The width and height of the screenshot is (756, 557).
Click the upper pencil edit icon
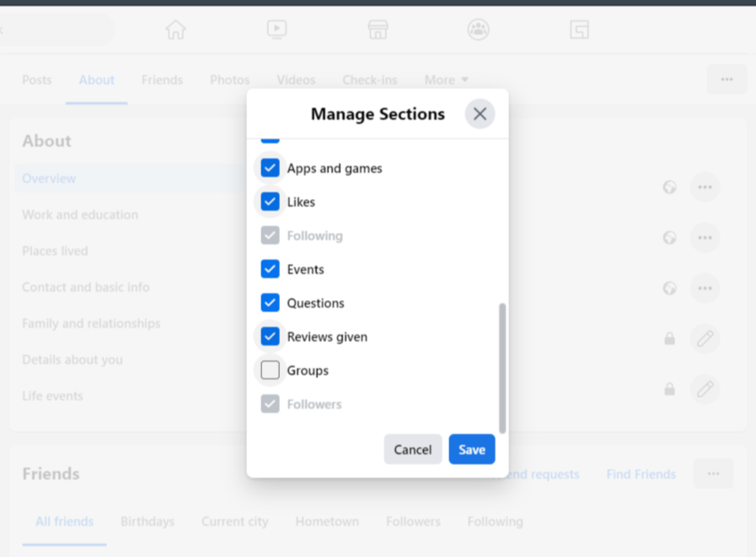(705, 339)
